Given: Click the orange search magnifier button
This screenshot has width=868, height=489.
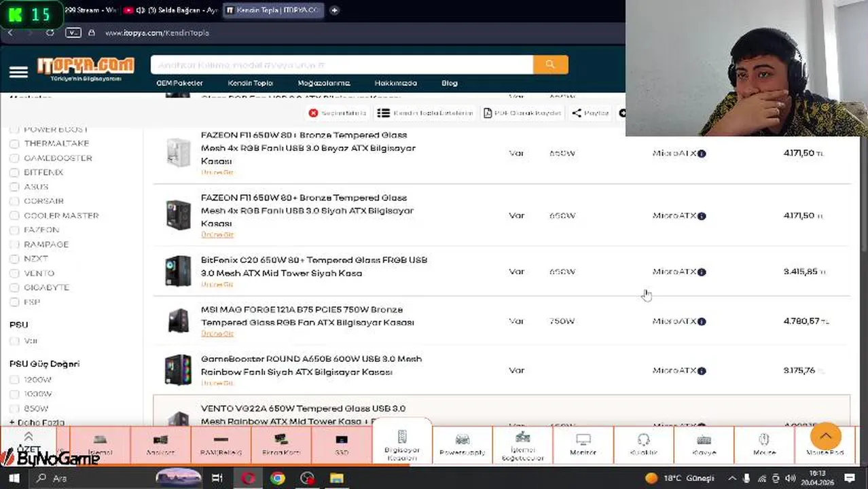Looking at the screenshot, I should tap(550, 65).
